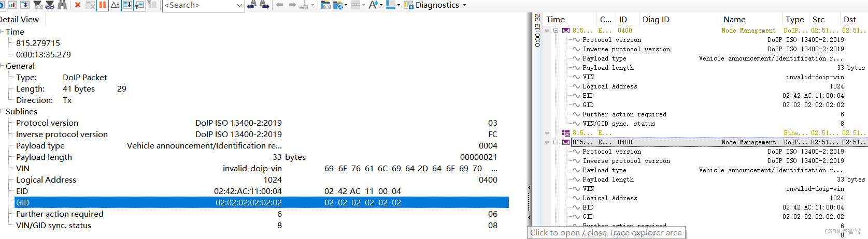Select Further action required in detail view
The height and width of the screenshot is (239, 868).
point(262,214)
